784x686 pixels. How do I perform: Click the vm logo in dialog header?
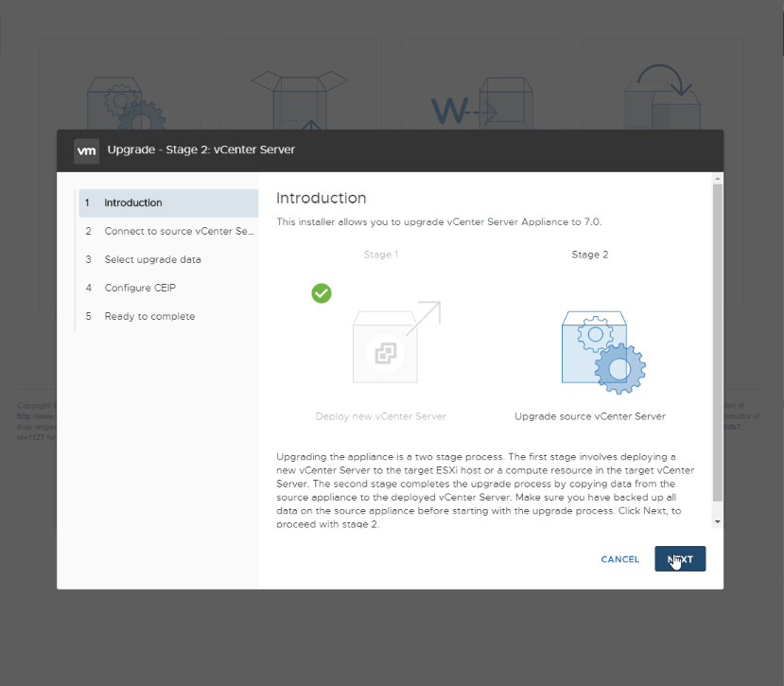[x=86, y=150]
